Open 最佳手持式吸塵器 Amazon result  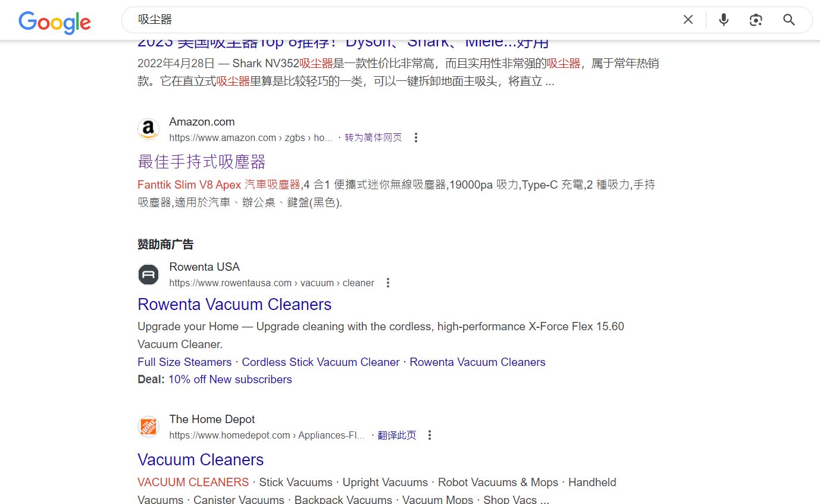point(201,162)
